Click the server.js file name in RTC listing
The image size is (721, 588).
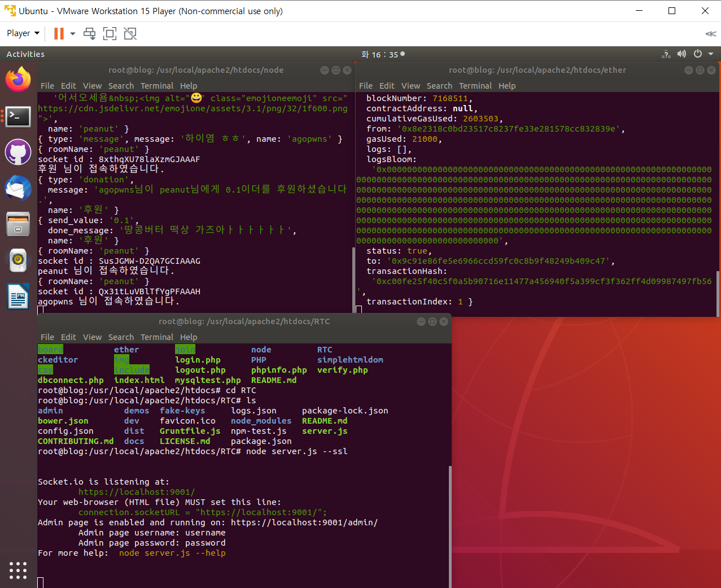[x=325, y=431]
